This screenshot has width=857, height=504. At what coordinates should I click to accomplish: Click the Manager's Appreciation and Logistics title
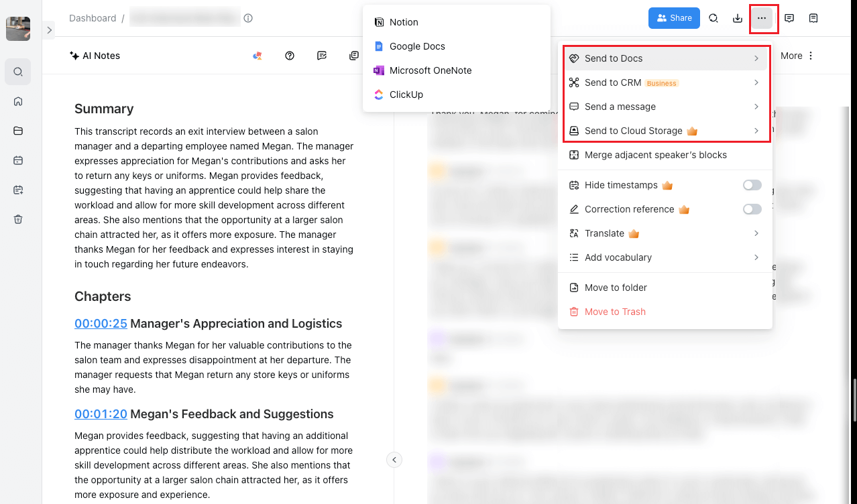pos(236,324)
